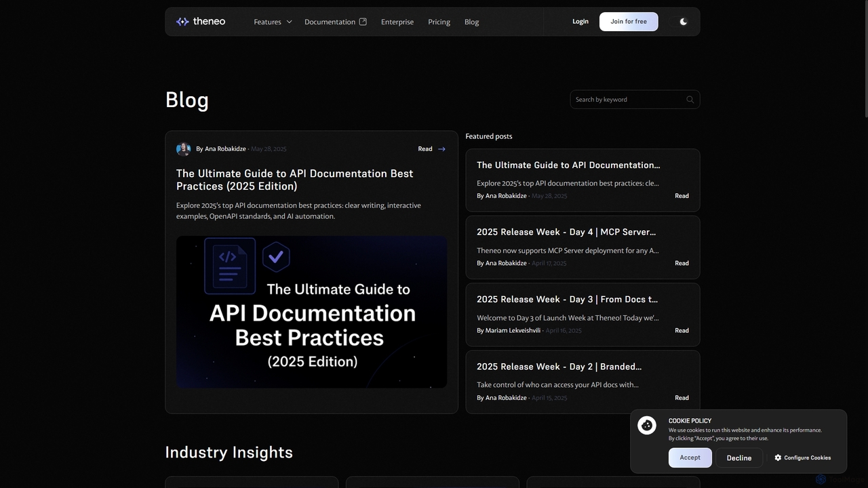
Task: Click the Blog page heading
Action: click(187, 100)
